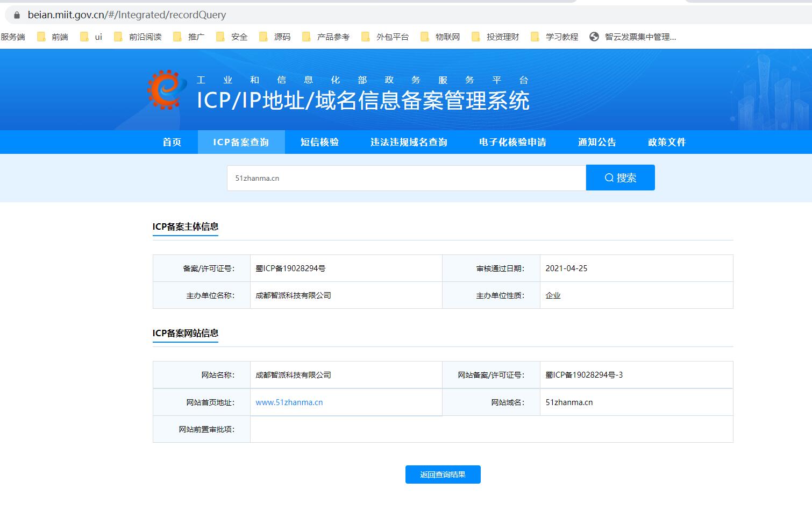This screenshot has height=510, width=812.
Task: Open the 投资理财 bookmark folder
Action: pos(495,37)
